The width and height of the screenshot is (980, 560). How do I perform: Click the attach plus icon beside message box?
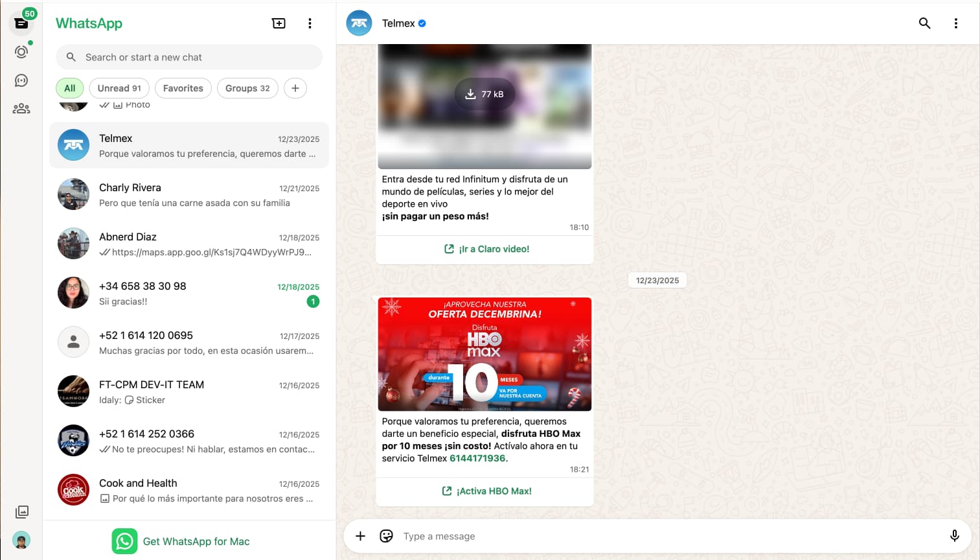pyautogui.click(x=361, y=536)
